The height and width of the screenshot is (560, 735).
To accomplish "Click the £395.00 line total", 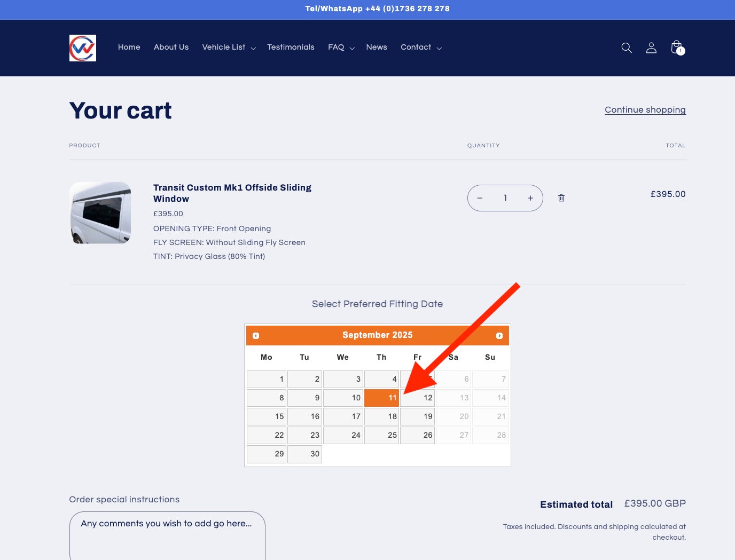I will (x=668, y=194).
